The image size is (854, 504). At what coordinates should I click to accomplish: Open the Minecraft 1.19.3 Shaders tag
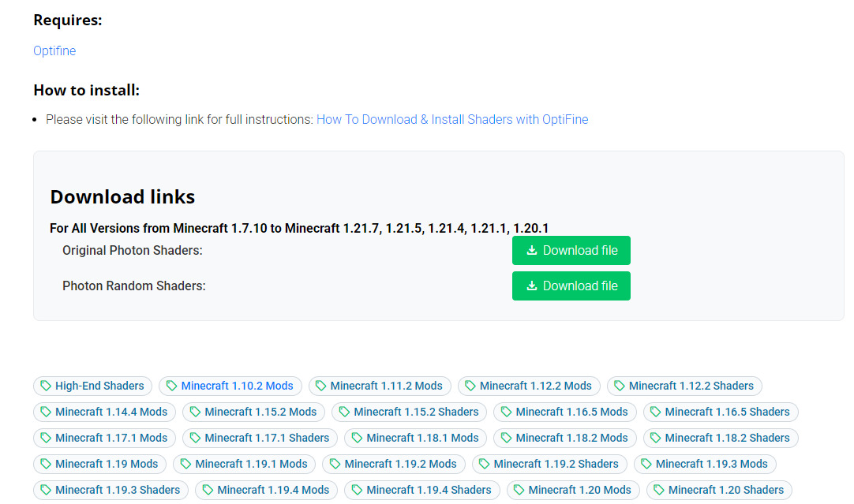tap(110, 491)
